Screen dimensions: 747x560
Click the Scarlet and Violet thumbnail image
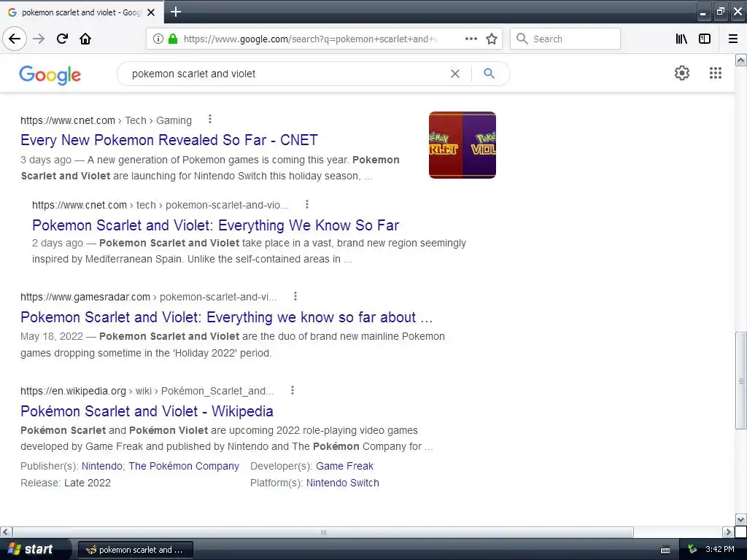(462, 145)
